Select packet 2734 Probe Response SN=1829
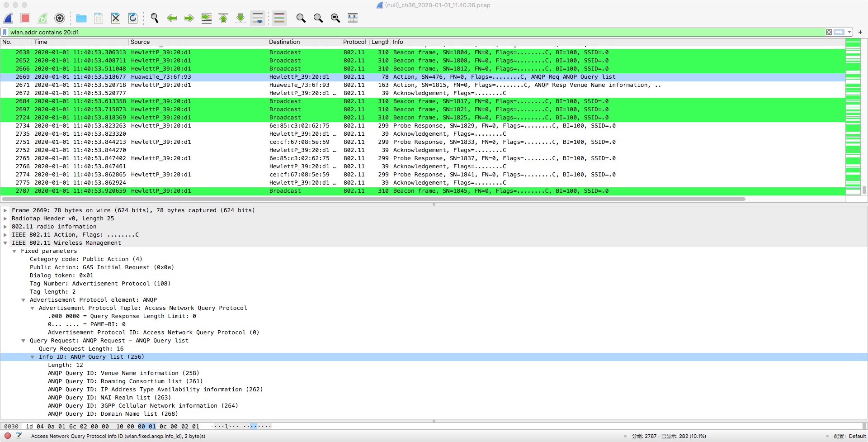This screenshot has width=868, height=442. click(x=423, y=126)
